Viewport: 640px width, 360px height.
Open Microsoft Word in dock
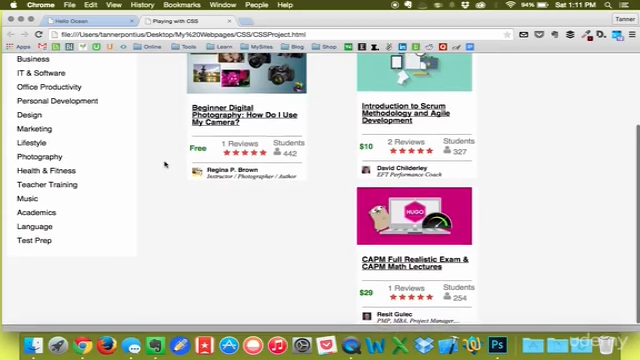click(376, 346)
